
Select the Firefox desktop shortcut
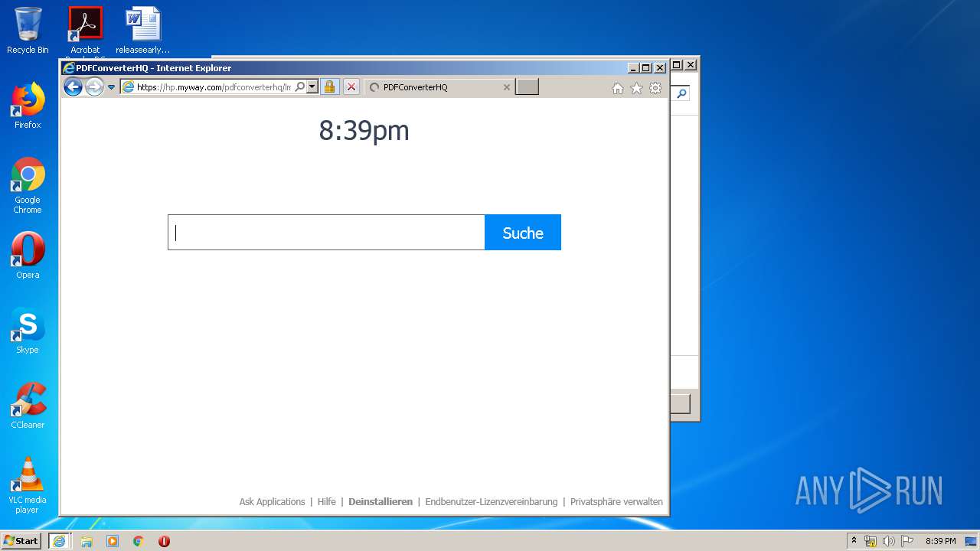coord(28,106)
